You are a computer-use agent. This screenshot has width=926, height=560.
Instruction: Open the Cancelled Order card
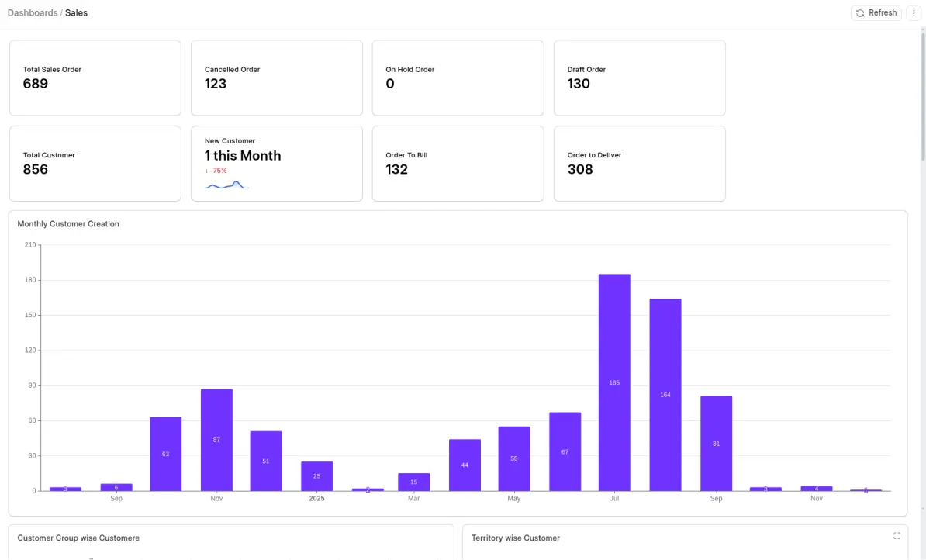pyautogui.click(x=276, y=78)
